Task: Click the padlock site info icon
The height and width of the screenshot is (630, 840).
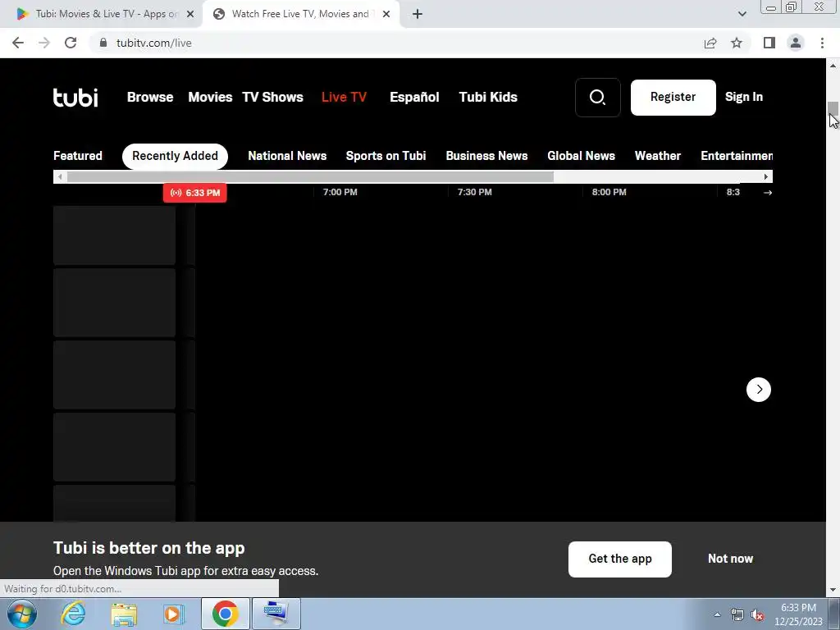Action: tap(103, 43)
